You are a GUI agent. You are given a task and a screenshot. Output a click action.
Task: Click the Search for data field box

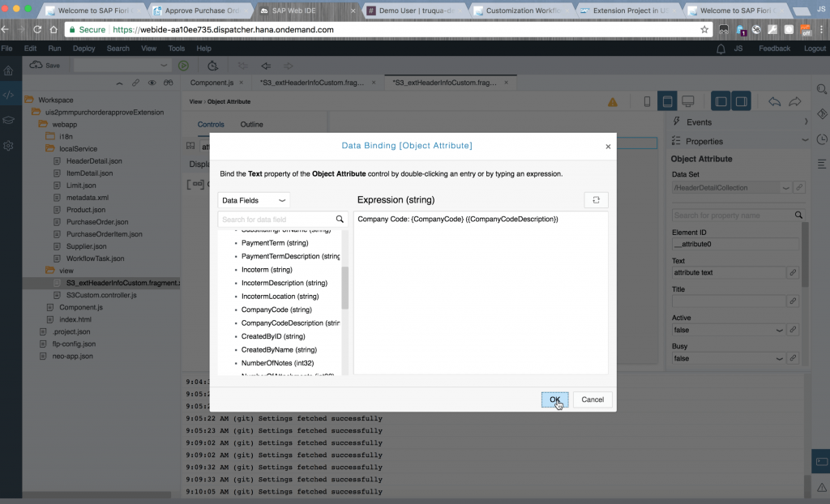coord(277,219)
